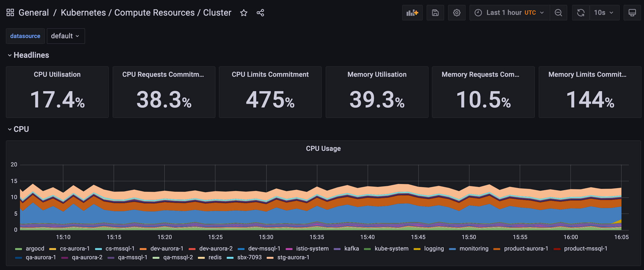Cycle the view mode monitor icon

[x=632, y=13]
